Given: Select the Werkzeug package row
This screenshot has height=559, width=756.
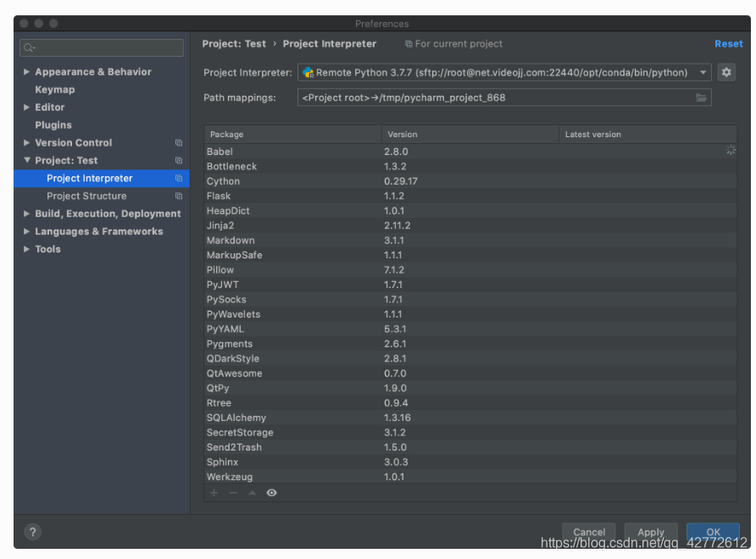Looking at the screenshot, I should click(470, 477).
